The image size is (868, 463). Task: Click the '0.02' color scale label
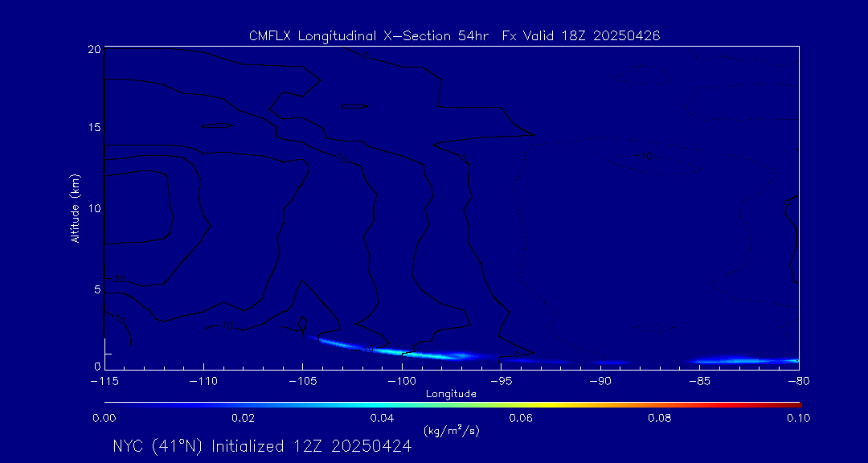tap(243, 418)
